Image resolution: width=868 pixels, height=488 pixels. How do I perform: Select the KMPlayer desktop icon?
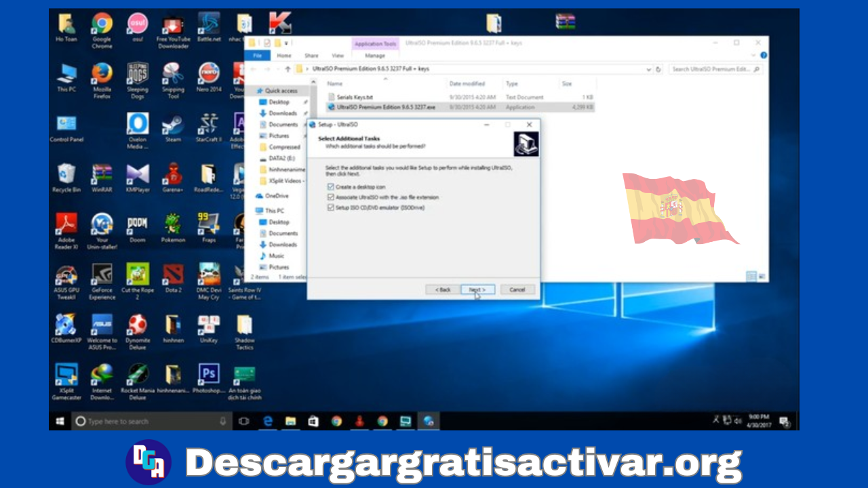point(138,178)
